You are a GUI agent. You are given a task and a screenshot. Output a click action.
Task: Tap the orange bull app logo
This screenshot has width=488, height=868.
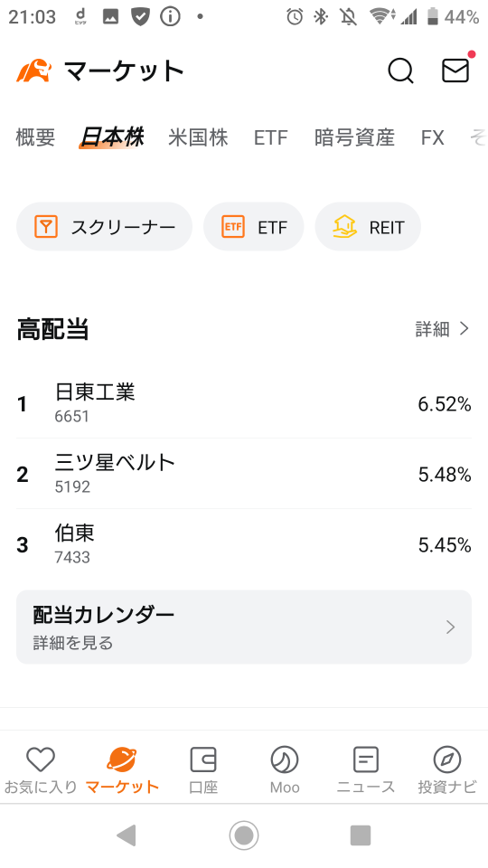click(34, 71)
